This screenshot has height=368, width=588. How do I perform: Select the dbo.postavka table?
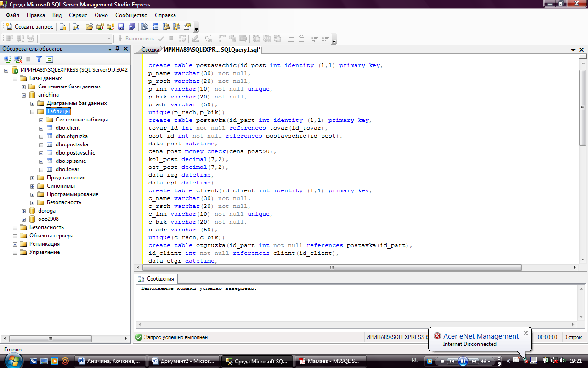[x=72, y=144]
